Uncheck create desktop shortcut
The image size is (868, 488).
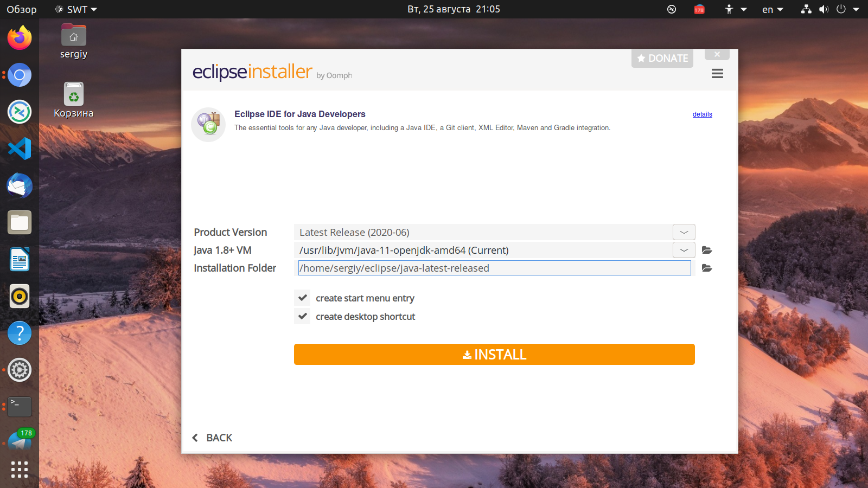[x=303, y=316]
